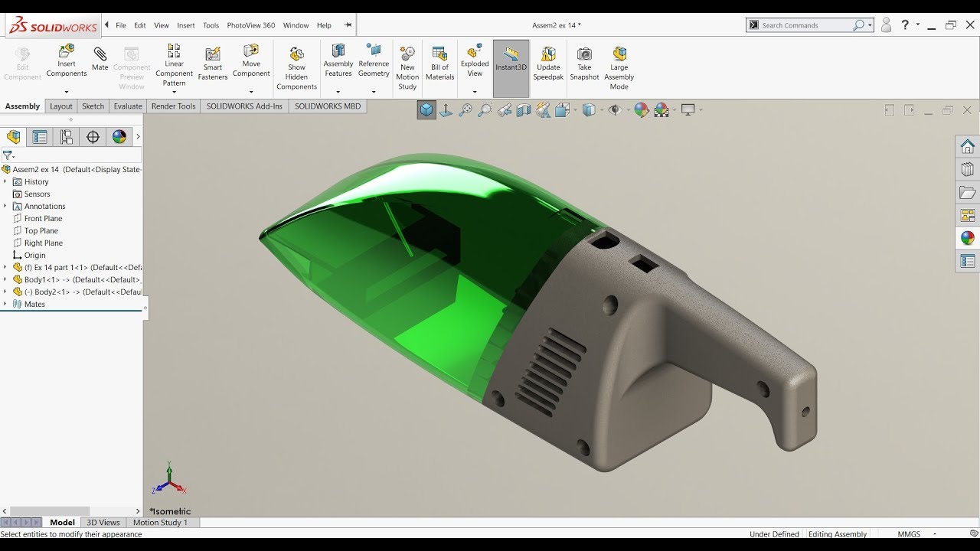Open PhotoView 360 menu
Viewport: 980px width, 551px height.
[x=251, y=25]
